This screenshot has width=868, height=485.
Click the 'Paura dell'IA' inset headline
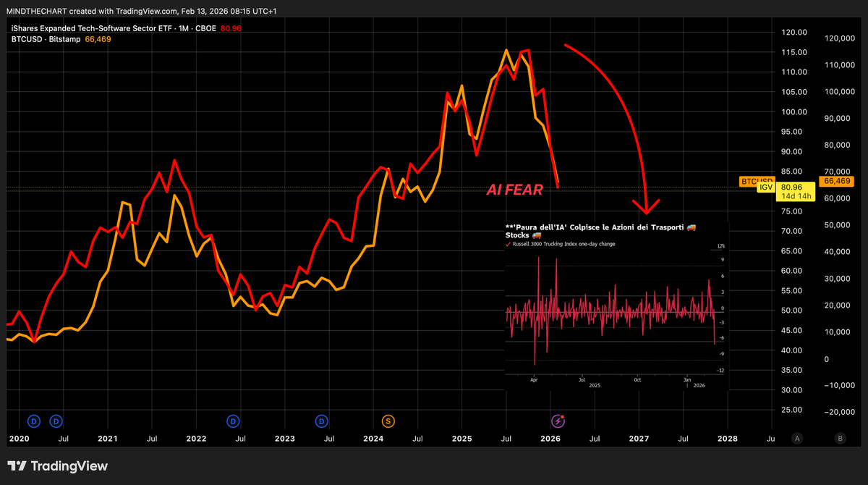[x=600, y=232]
